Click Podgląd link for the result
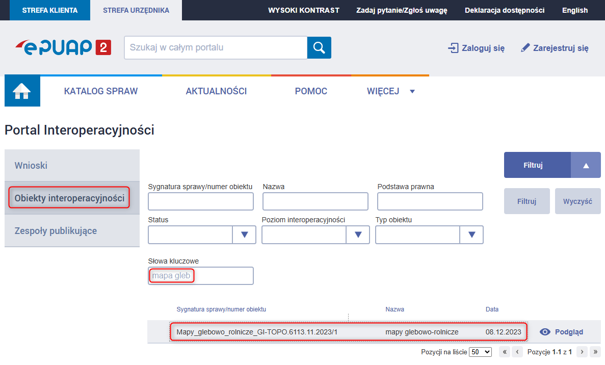The image size is (605, 365). pyautogui.click(x=569, y=332)
